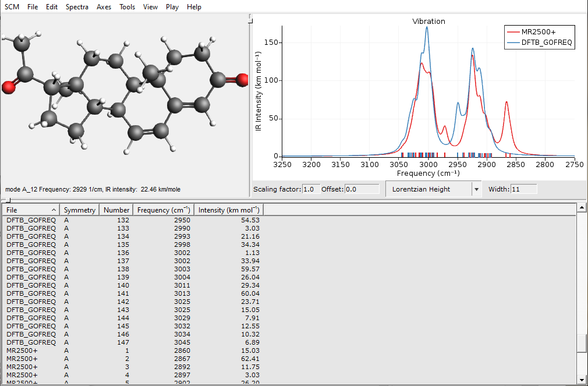The image size is (588, 386).
Task: Click the left red oxygen atom
Action: click(8, 87)
